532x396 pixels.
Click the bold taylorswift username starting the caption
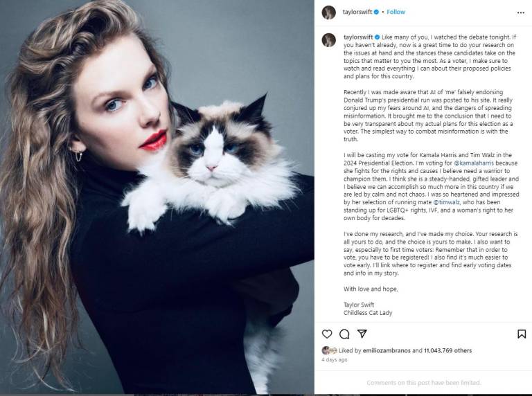coord(358,37)
